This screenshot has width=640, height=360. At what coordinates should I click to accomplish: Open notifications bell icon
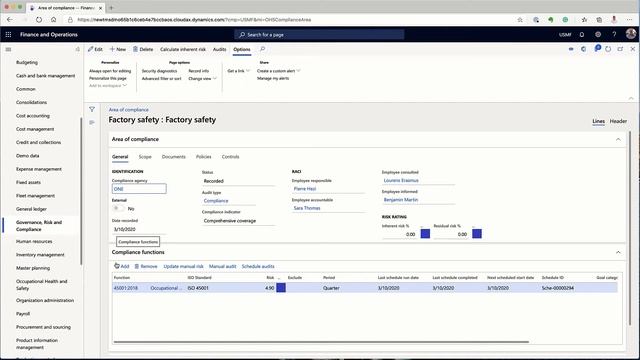582,35
